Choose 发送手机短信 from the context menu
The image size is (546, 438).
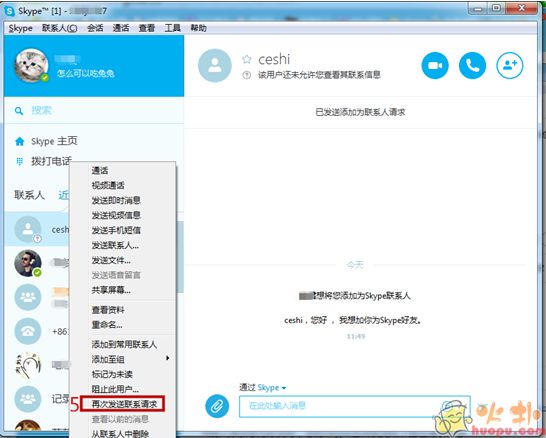point(123,230)
